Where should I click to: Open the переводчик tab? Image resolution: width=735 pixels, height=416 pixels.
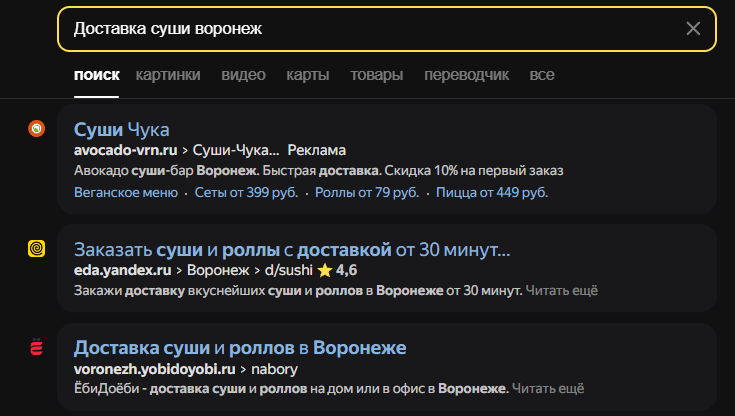(466, 75)
